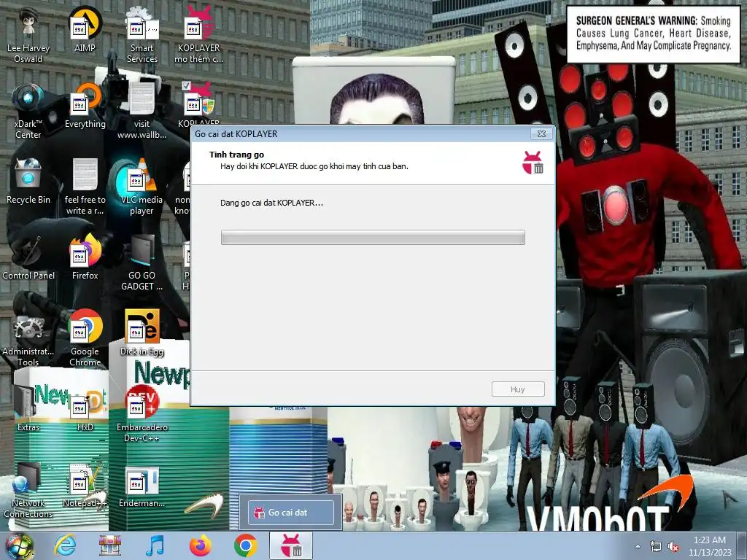Click the muted volume tray icon
The width and height of the screenshot is (747, 560).
coord(673,547)
